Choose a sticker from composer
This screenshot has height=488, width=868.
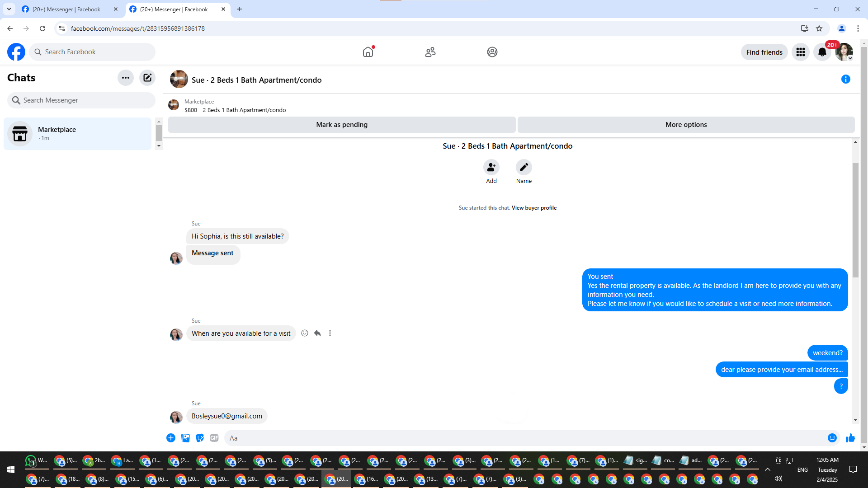pyautogui.click(x=200, y=438)
